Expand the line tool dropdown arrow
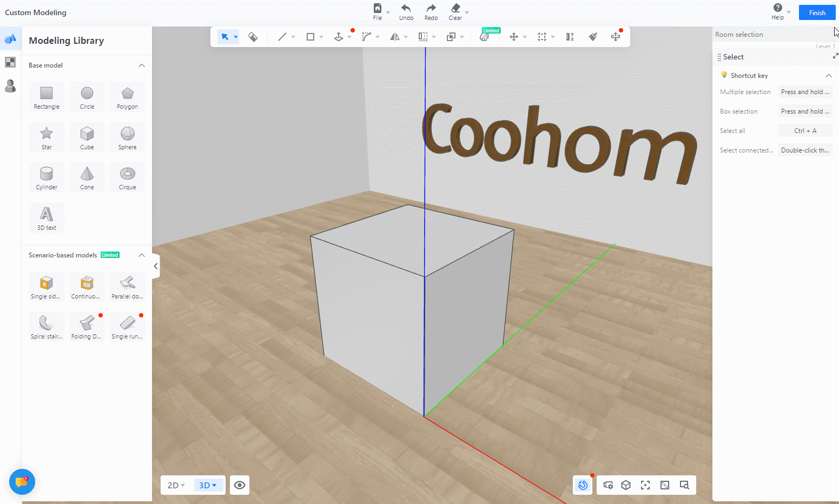 pos(293,37)
